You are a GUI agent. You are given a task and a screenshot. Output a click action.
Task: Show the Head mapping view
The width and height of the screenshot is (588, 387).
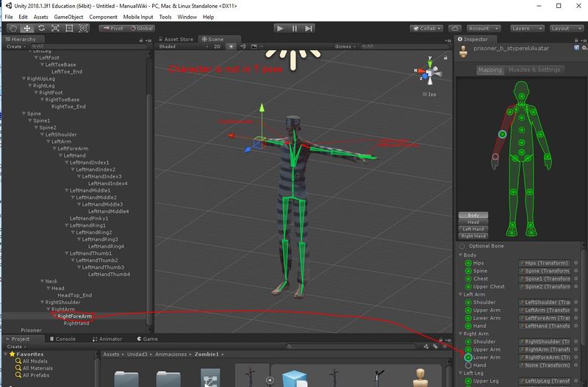(x=473, y=223)
